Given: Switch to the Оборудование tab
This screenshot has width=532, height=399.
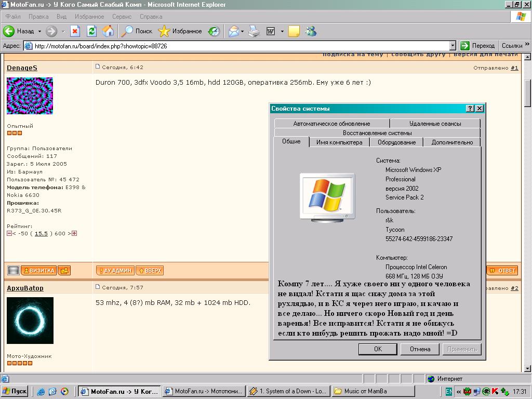Looking at the screenshot, I should [x=396, y=142].
